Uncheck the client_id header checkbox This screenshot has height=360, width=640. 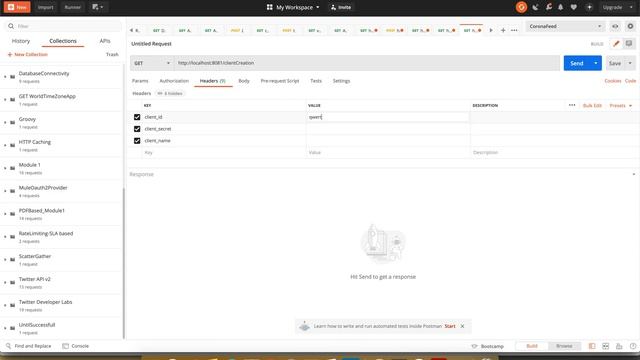pyautogui.click(x=137, y=117)
